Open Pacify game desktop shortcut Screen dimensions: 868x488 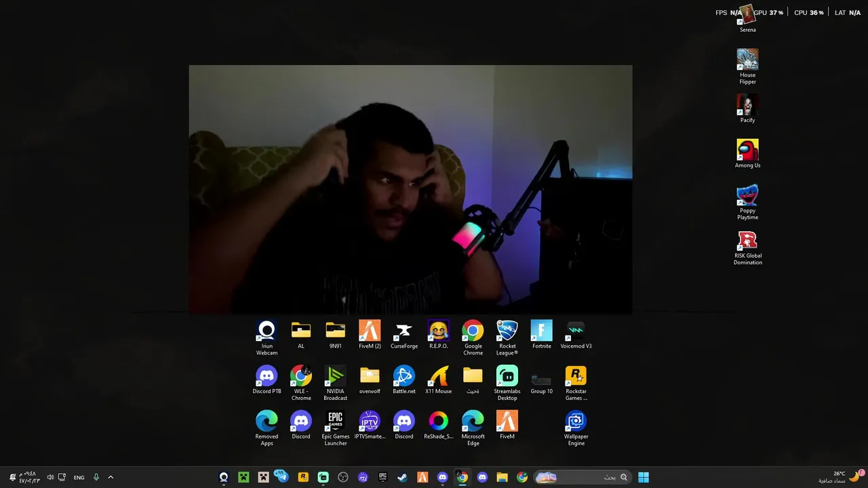pyautogui.click(x=747, y=109)
